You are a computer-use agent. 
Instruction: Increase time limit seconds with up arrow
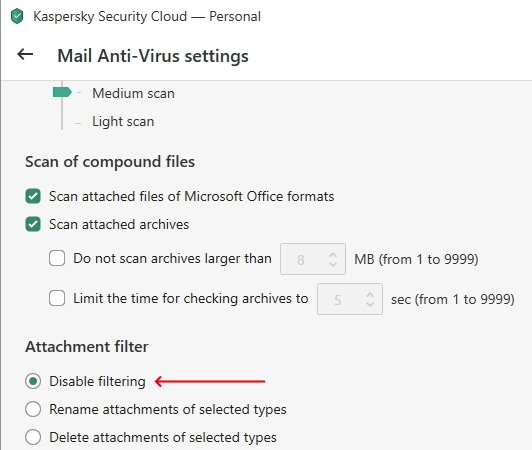coord(370,295)
